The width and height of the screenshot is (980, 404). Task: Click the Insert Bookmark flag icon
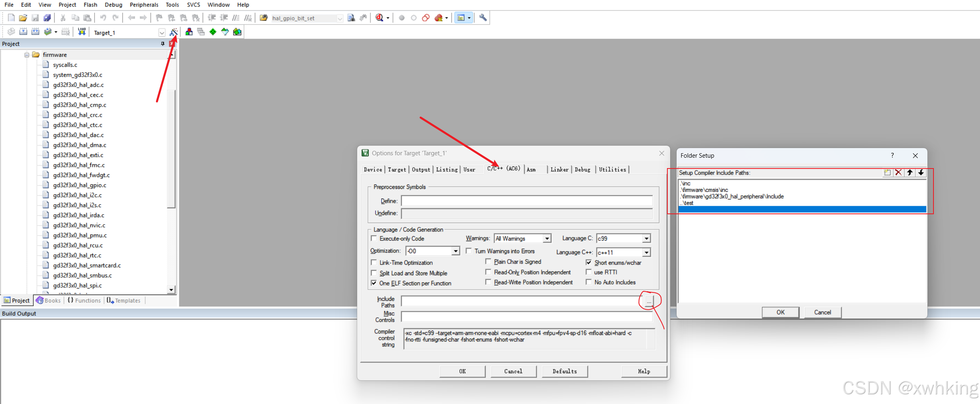pos(159,18)
